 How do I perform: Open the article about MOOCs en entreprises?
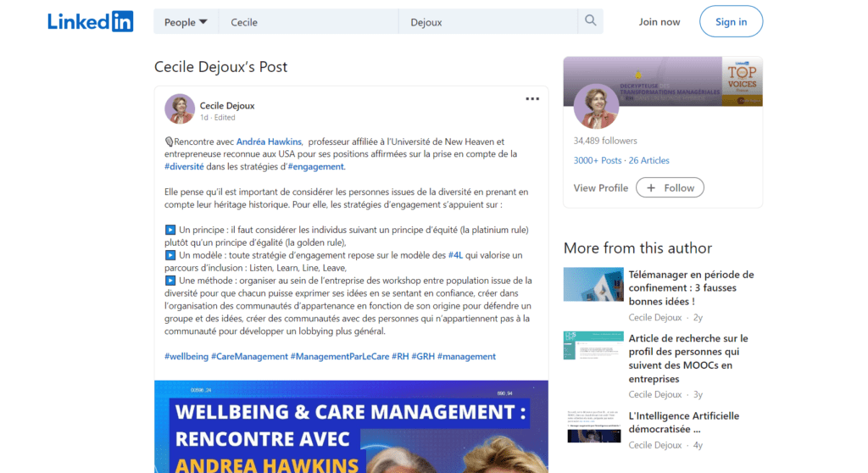688,359
